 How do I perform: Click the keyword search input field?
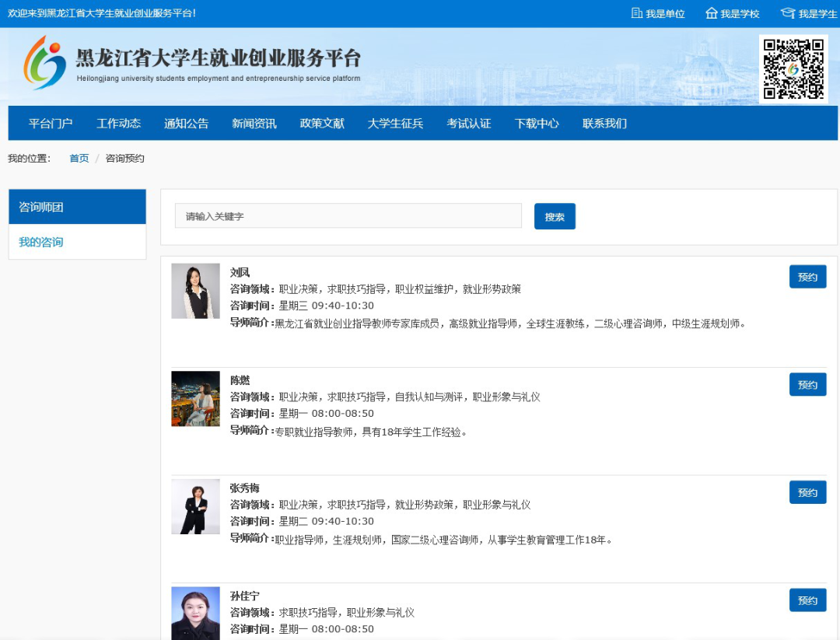tap(348, 215)
